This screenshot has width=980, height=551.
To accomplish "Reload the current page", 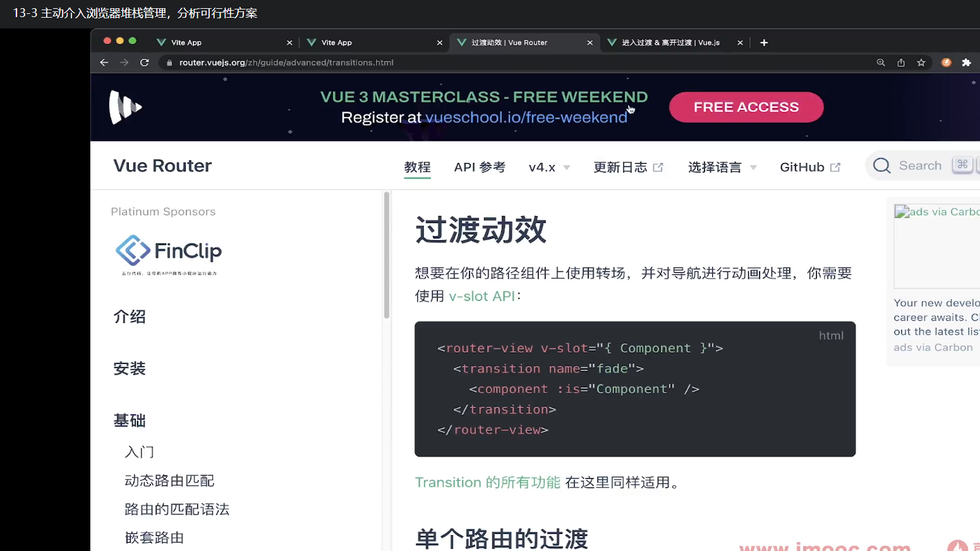I will click(145, 63).
